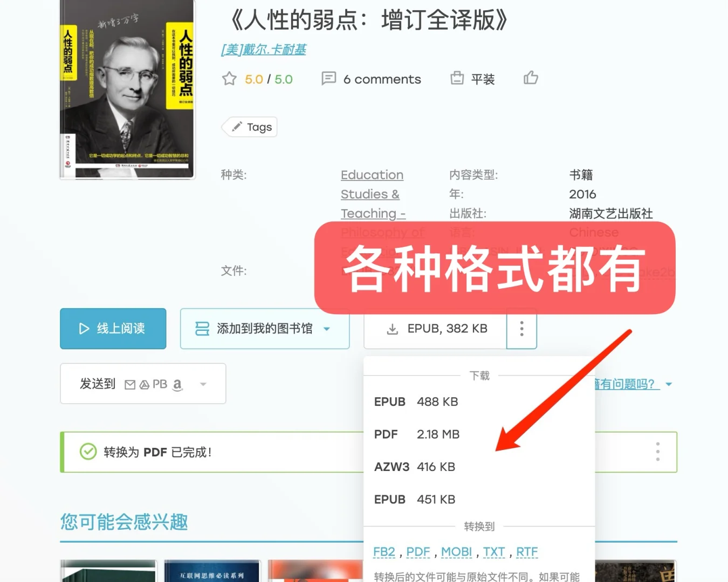Image resolution: width=728 pixels, height=582 pixels.
Task: Click the Amazon Kindle icon in 发送到
Action: pos(177,384)
